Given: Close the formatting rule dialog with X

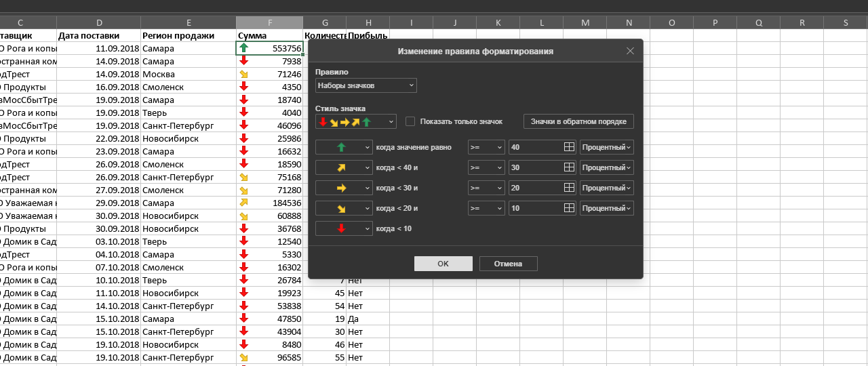Looking at the screenshot, I should 630,51.
